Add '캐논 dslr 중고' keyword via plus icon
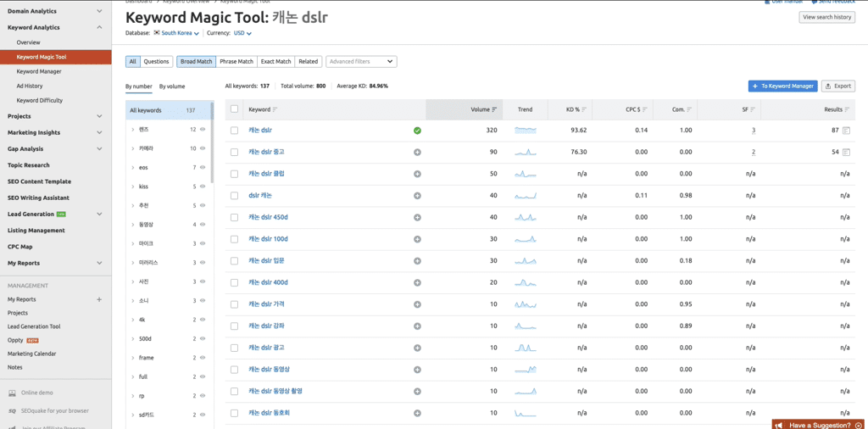Screen dimensions: 868x429 click(417, 153)
